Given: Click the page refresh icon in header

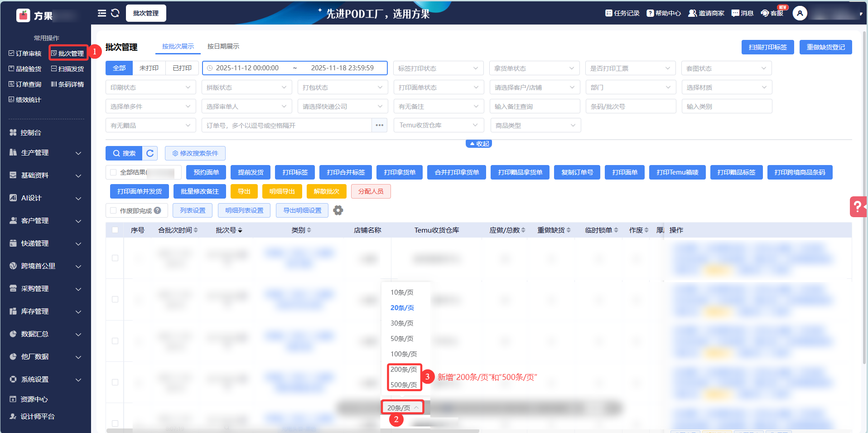Looking at the screenshot, I should point(115,13).
